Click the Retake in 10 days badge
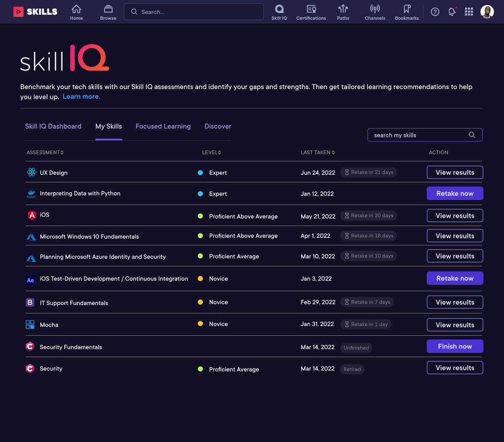Screen dimensions: 504x442 point(368,256)
